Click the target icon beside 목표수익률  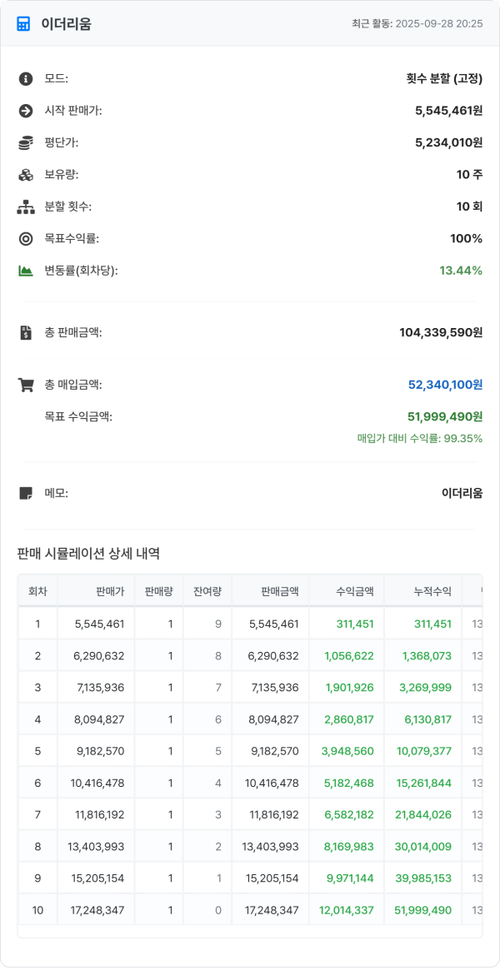(26, 239)
